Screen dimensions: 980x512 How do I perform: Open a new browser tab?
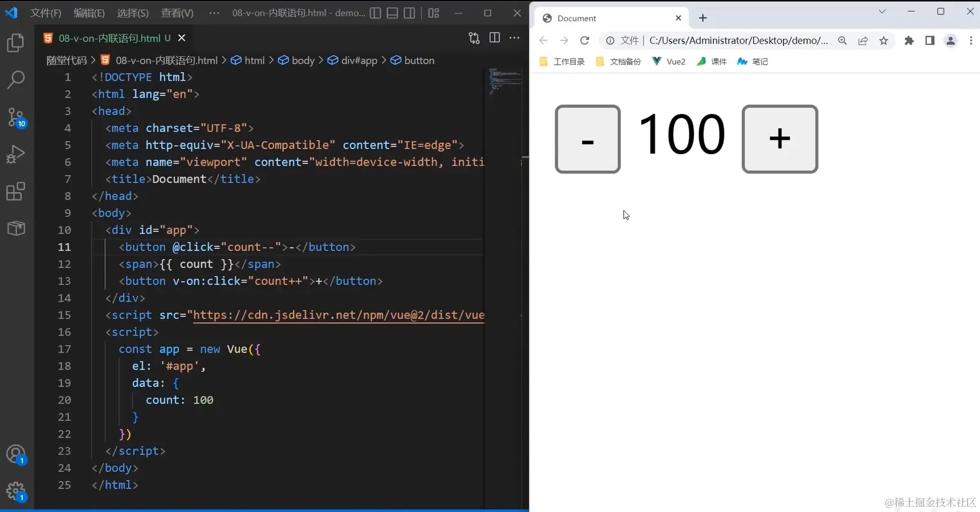(x=703, y=18)
